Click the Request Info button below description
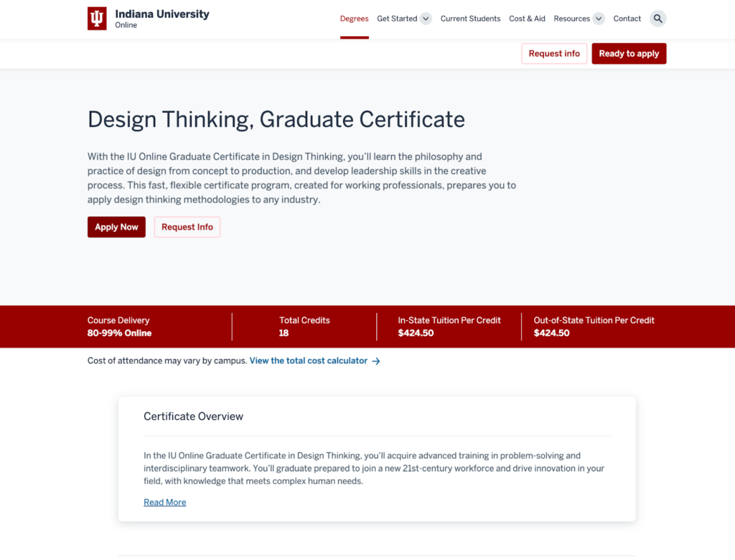735x560 pixels. tap(187, 227)
